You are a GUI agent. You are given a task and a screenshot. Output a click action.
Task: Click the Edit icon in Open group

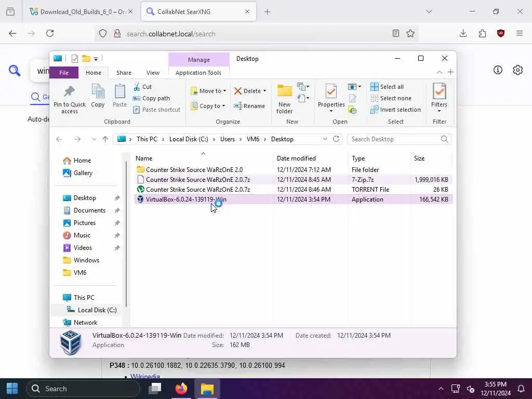(353, 98)
